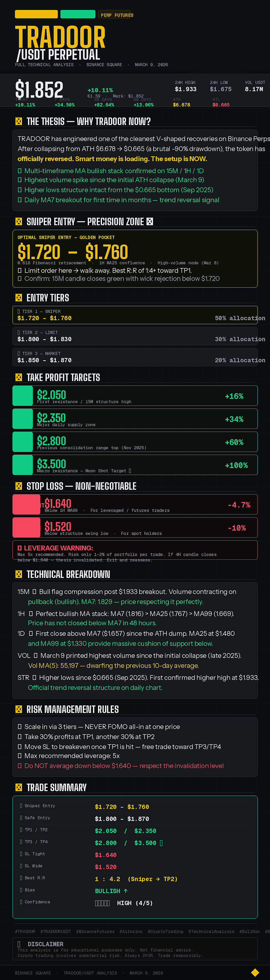Image resolution: width=270 pixels, height=980 pixels.
Task: Click the icon beside STOP LOSS heading
Action: pyautogui.click(x=18, y=486)
